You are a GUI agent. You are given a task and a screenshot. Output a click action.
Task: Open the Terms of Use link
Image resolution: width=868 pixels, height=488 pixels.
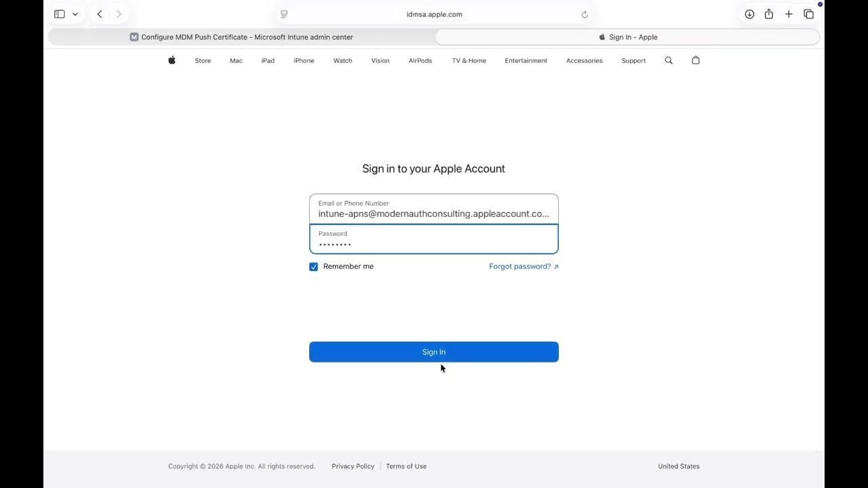[x=406, y=466]
